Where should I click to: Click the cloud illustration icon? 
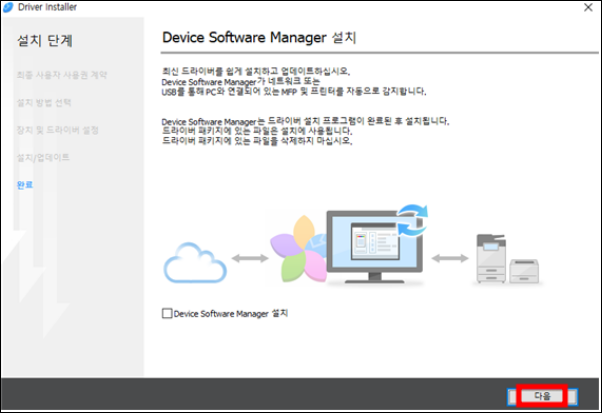pos(195,263)
